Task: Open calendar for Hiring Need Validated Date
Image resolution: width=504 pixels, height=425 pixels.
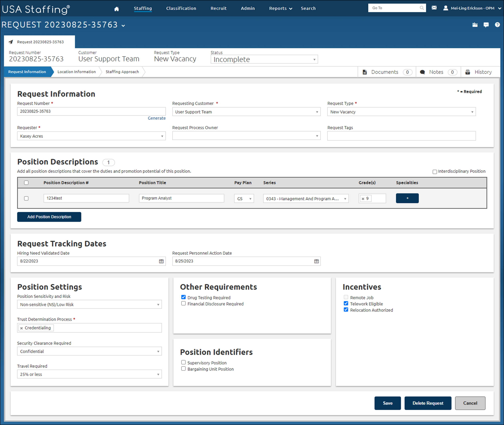Action: 161,261
